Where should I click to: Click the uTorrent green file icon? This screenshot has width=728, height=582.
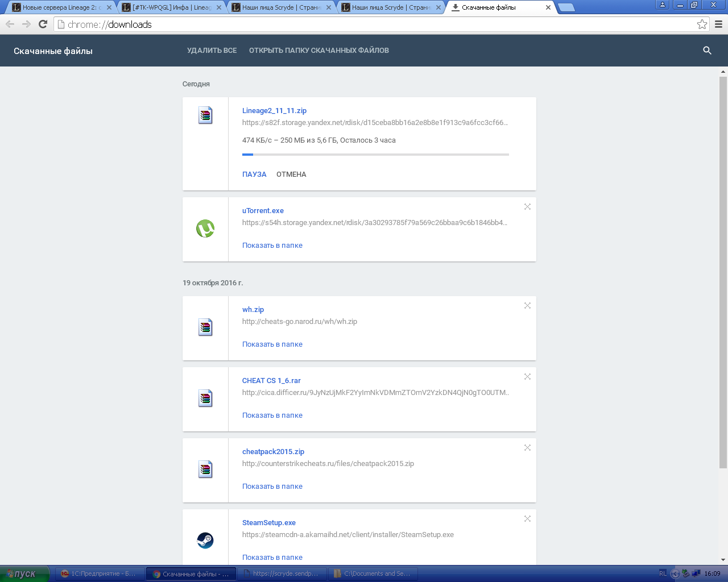205,228
